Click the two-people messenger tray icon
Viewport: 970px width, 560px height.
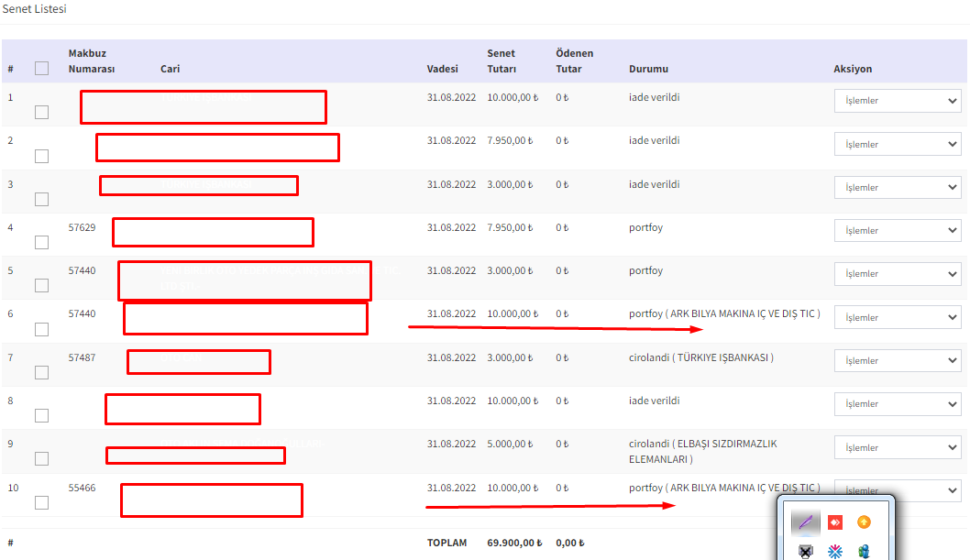[x=863, y=551]
